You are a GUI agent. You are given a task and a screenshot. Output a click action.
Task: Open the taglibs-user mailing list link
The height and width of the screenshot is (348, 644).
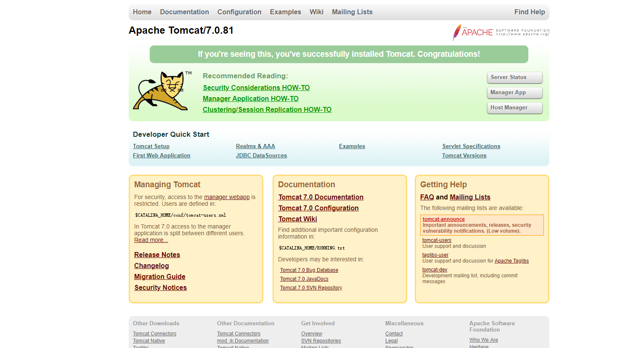pyautogui.click(x=435, y=255)
